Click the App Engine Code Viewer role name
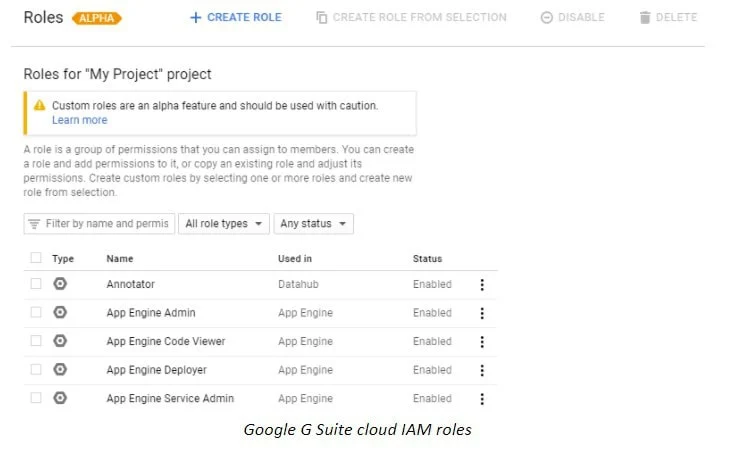729x453 pixels. tap(166, 341)
